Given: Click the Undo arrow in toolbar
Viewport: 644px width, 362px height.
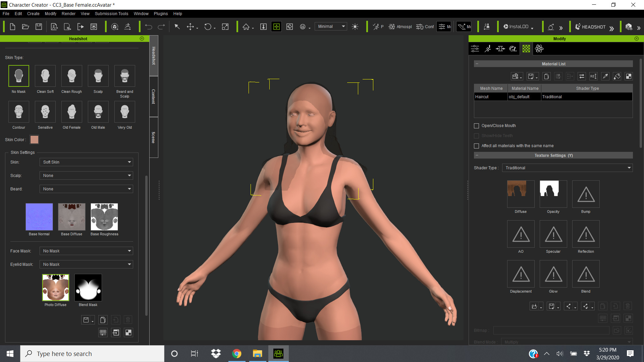Looking at the screenshot, I should click(x=149, y=27).
